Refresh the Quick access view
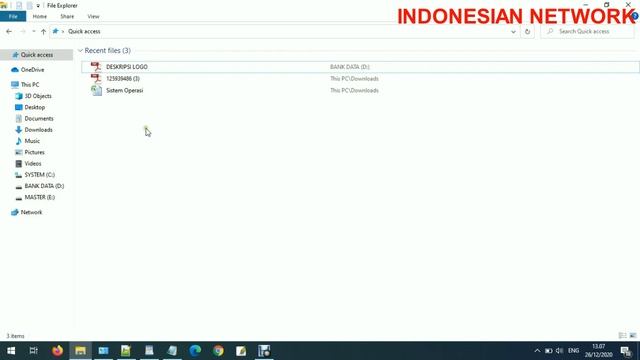The height and width of the screenshot is (360, 640). click(x=527, y=31)
